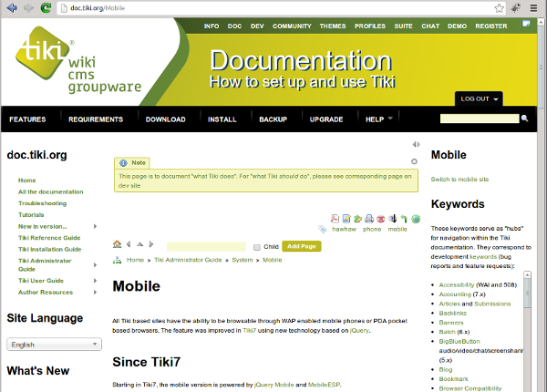Click the edit page pencil icon

(346, 219)
